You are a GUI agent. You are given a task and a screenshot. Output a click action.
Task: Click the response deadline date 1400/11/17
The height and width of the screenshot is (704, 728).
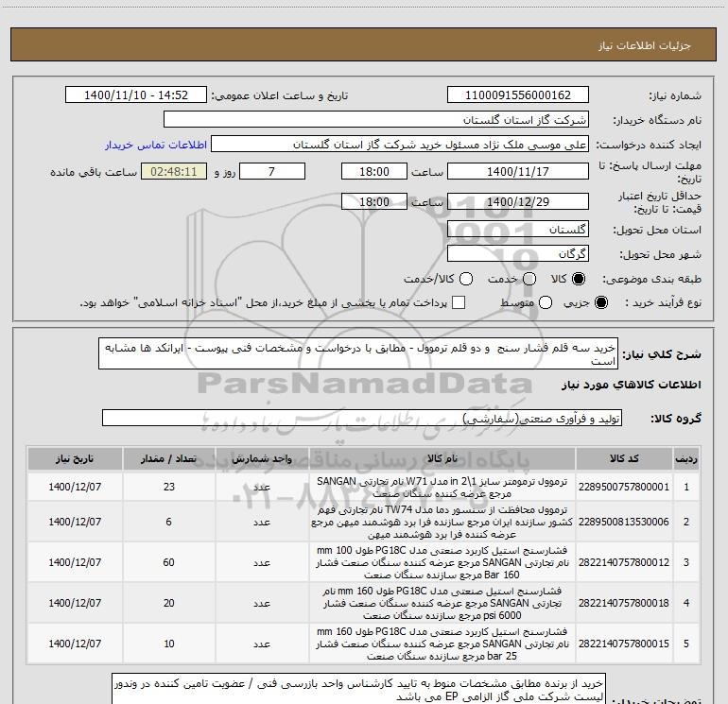(x=518, y=171)
